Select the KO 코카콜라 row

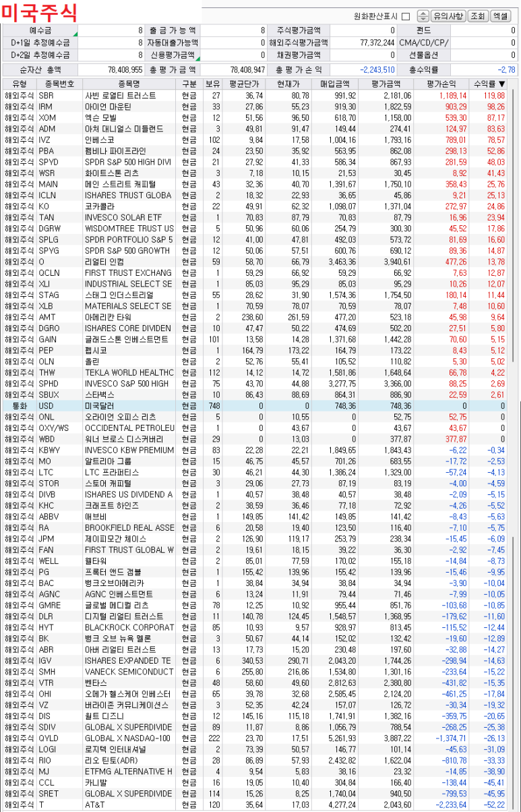(255, 206)
